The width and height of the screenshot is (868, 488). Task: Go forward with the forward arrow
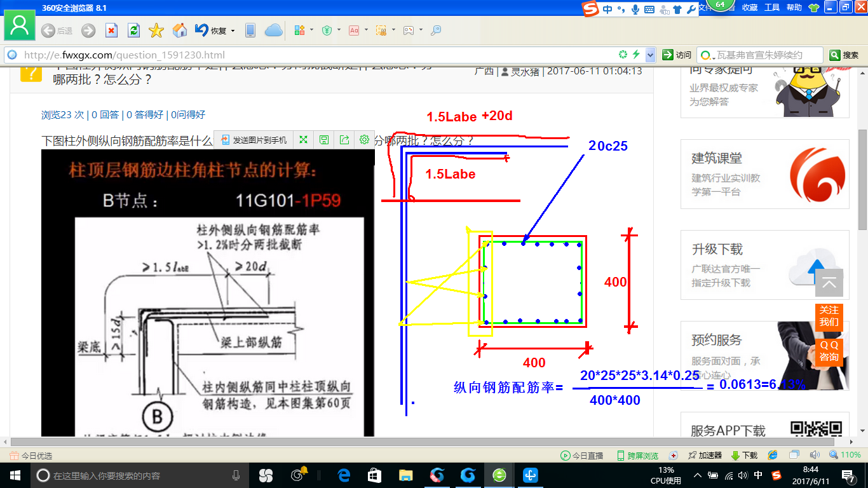[x=88, y=30]
